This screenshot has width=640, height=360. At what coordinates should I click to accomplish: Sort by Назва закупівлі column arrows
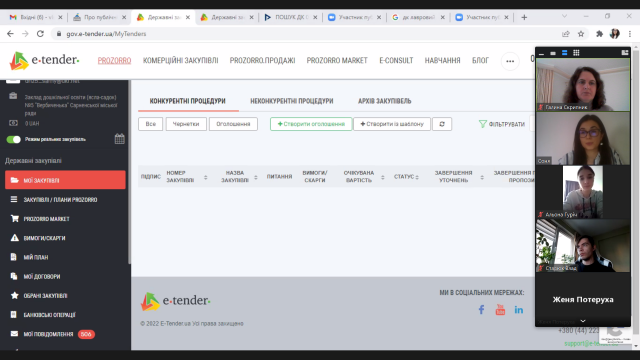[x=256, y=177]
